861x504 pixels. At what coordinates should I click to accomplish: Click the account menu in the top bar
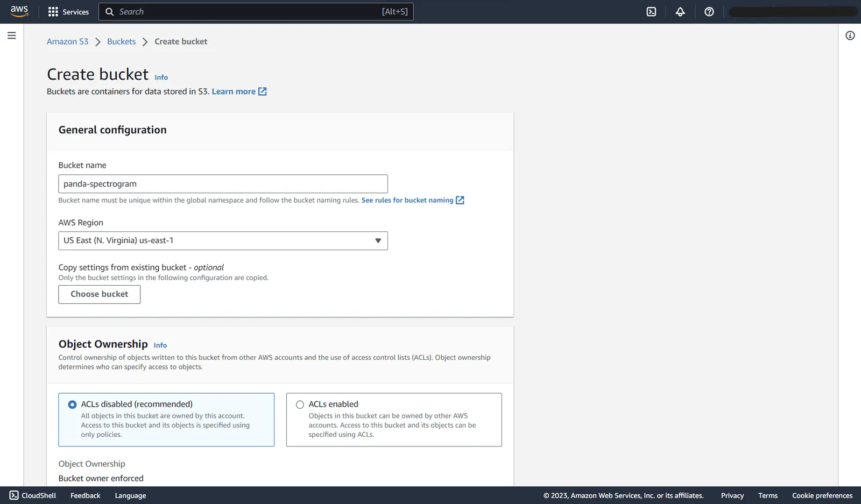point(793,12)
